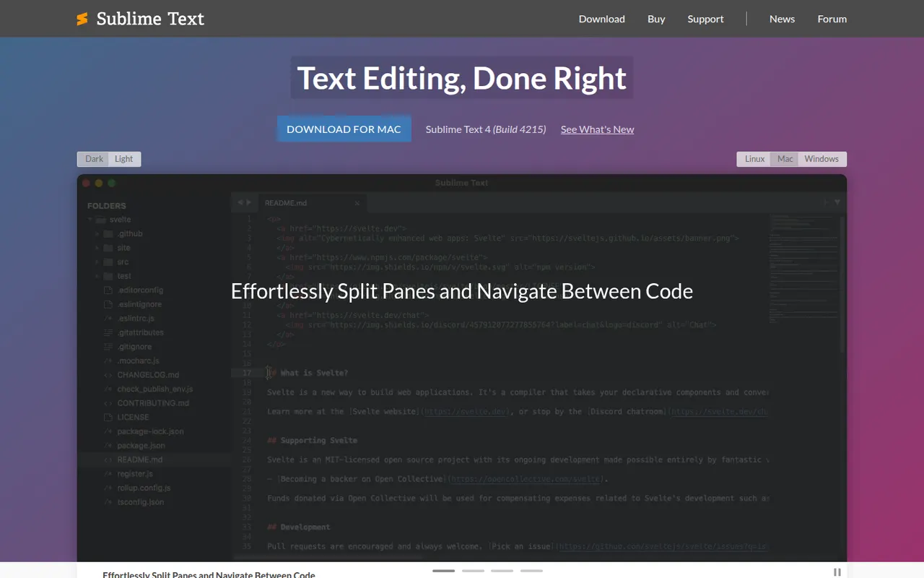Select the Mac platform option

click(x=785, y=159)
